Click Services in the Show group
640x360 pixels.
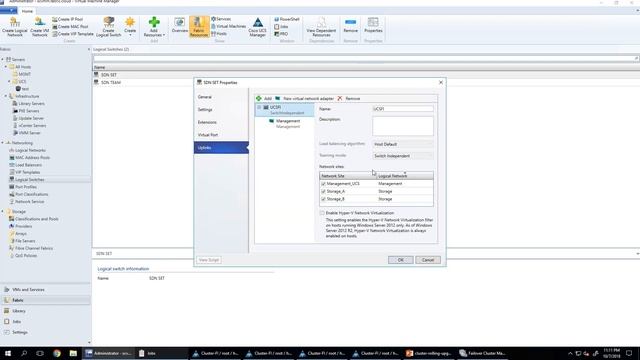[x=221, y=19]
